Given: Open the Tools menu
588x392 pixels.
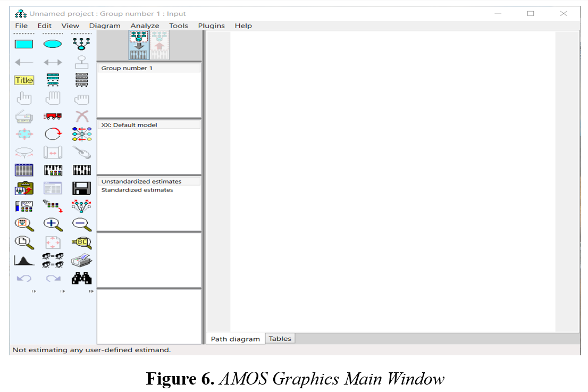Looking at the screenshot, I should (x=178, y=26).
